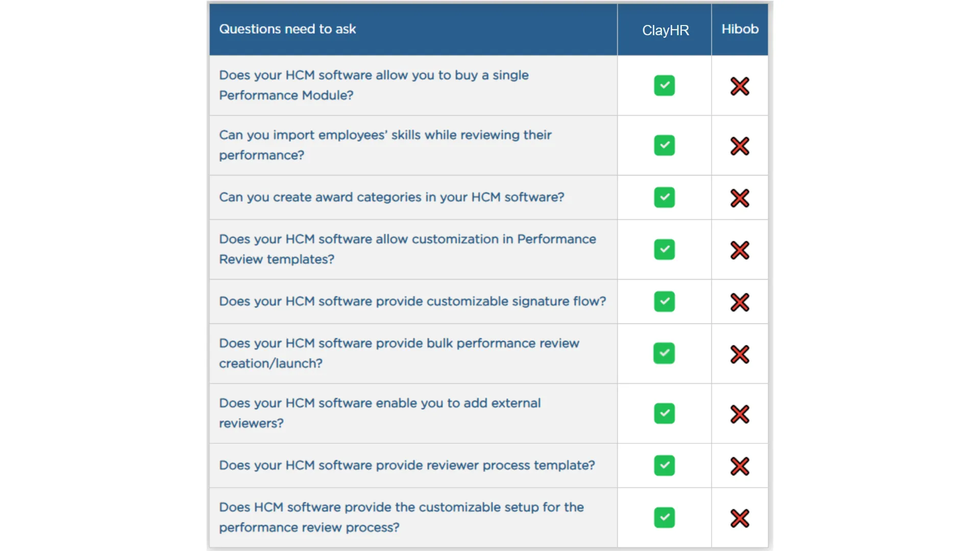980x551 pixels.
Task: Click the 'Questions need to ask' header
Action: [287, 29]
